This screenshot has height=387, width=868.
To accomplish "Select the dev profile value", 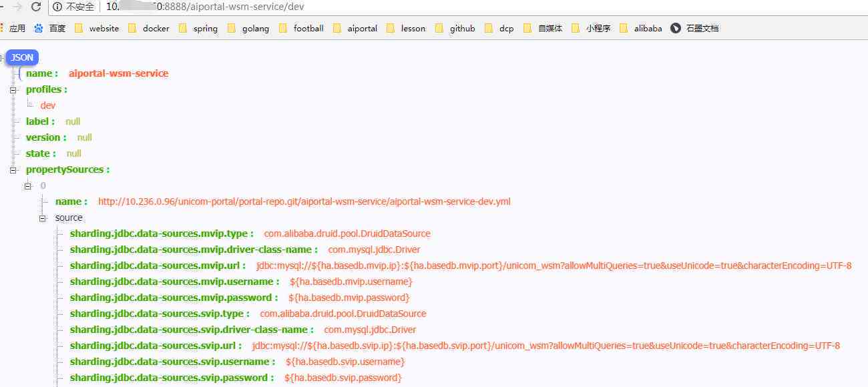I will (48, 105).
